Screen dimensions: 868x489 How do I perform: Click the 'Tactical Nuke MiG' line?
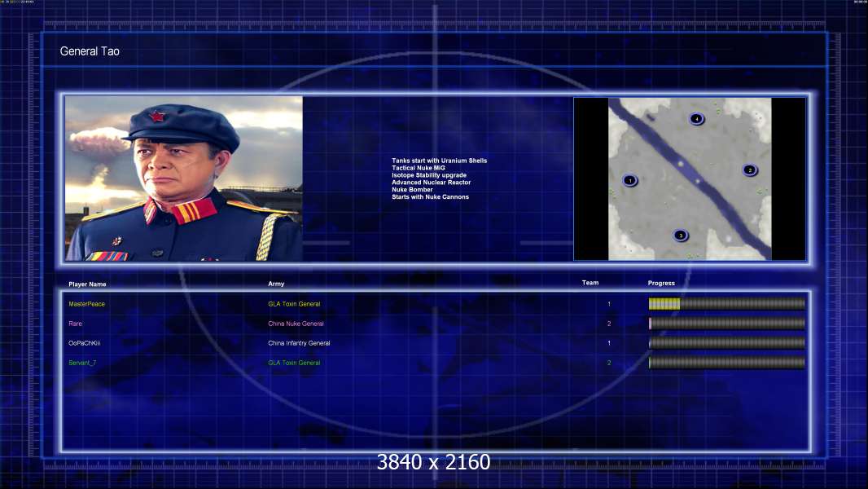(419, 168)
